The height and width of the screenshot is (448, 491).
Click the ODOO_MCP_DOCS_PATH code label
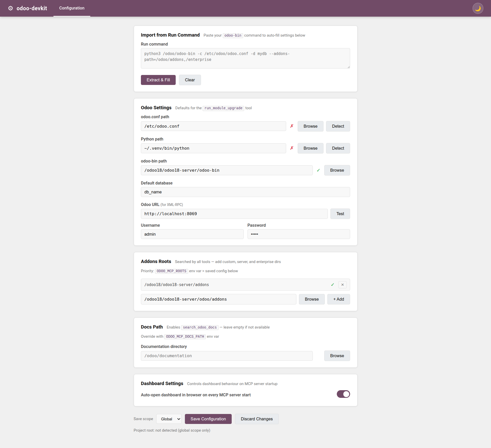point(185,336)
